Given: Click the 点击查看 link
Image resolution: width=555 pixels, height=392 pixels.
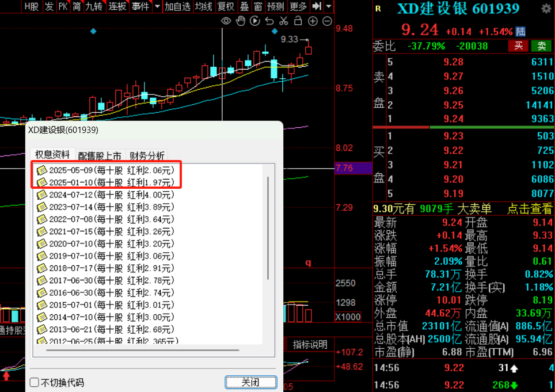Looking at the screenshot, I should point(530,209).
